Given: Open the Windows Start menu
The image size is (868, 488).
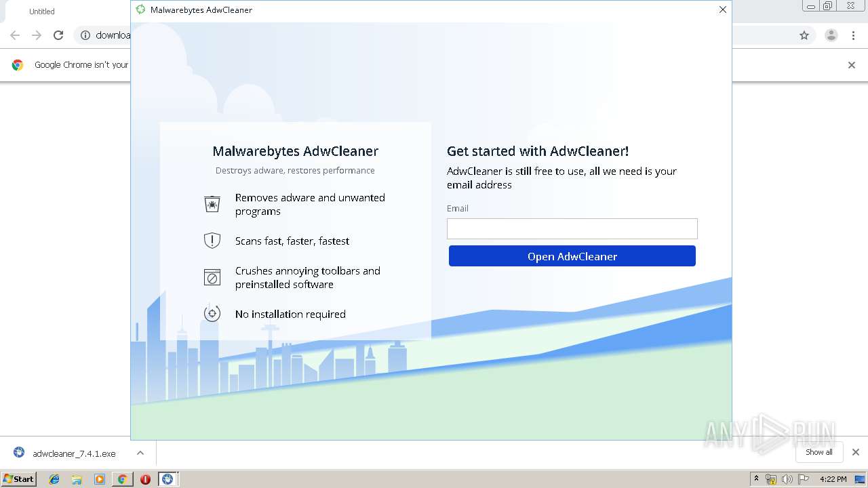Looking at the screenshot, I should pos(19,479).
